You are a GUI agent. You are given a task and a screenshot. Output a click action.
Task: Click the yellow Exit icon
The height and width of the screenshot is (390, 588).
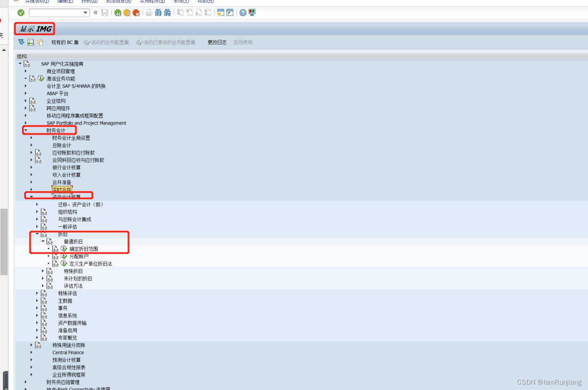127,13
